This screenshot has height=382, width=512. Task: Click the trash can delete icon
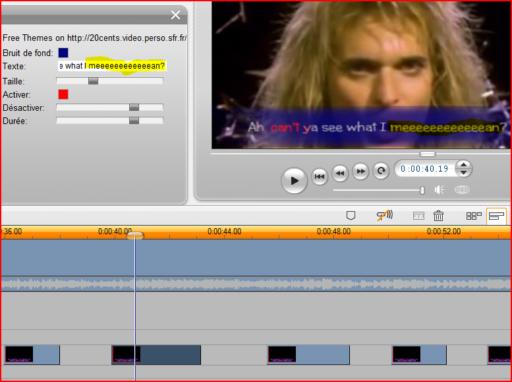tap(438, 216)
